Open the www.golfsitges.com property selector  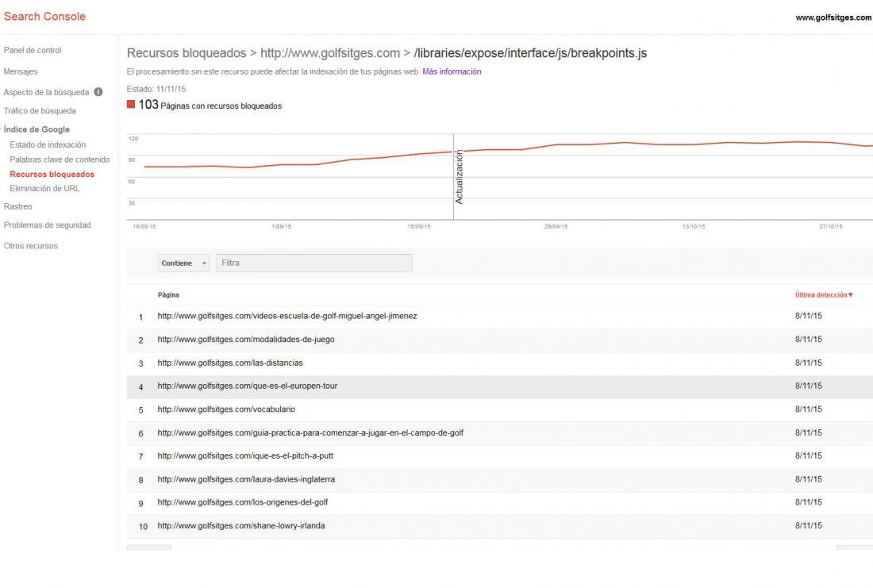(833, 17)
